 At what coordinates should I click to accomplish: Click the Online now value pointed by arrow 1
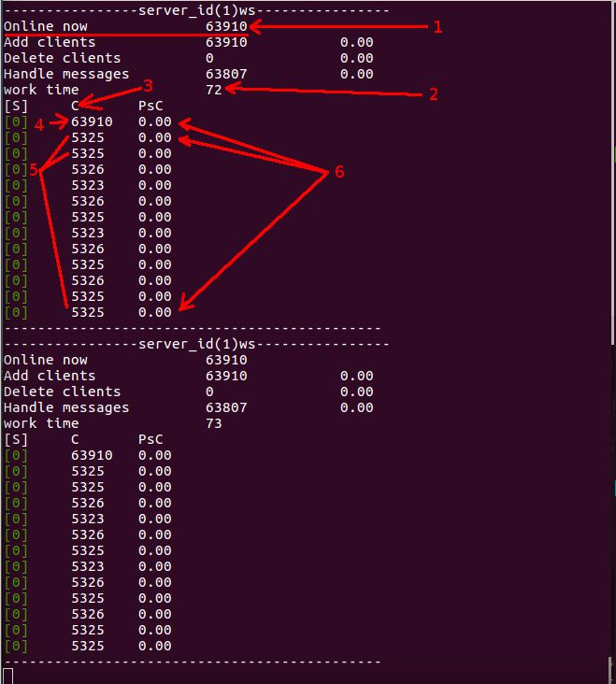[x=226, y=26]
